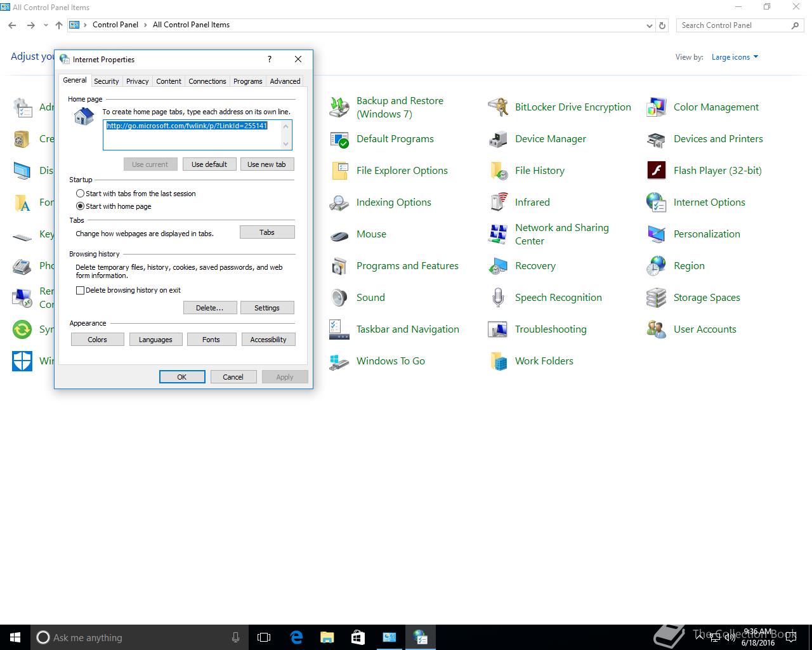
Task: Open the Flash Player (32-bit) icon
Action: pyautogui.click(x=657, y=171)
